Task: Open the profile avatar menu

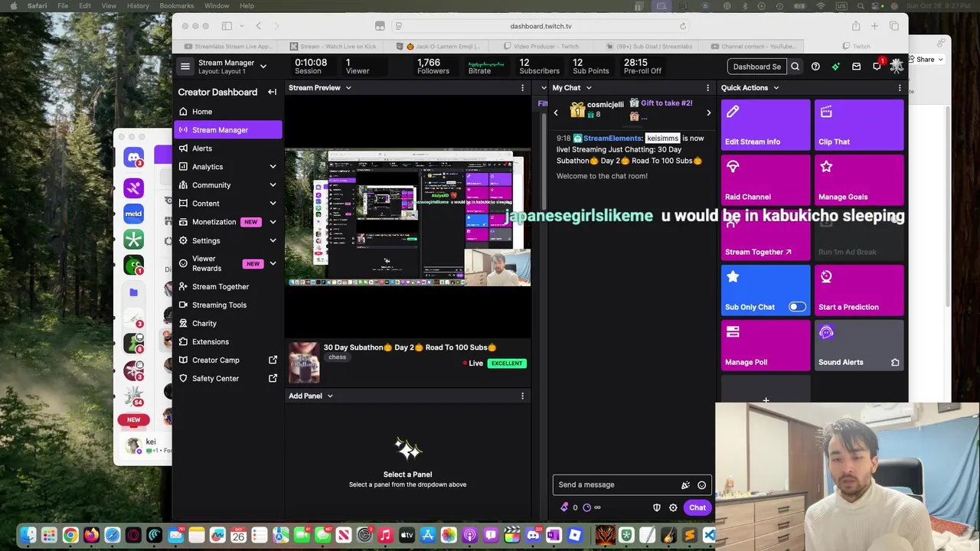Action: coord(897,67)
